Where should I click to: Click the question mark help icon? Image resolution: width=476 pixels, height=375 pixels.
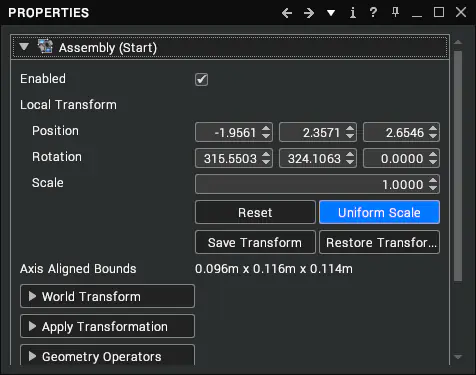pos(373,12)
